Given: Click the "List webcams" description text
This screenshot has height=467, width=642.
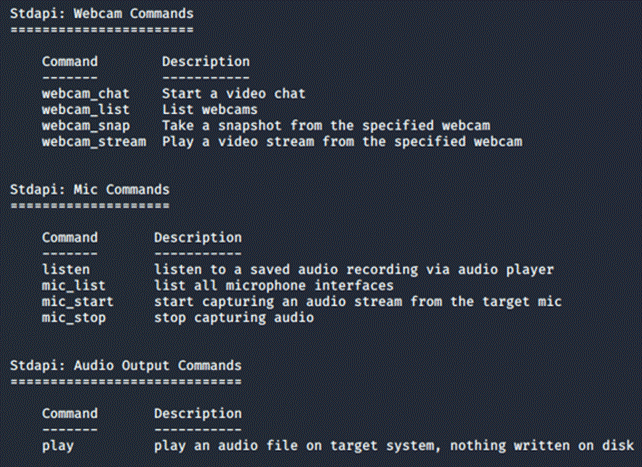Looking at the screenshot, I should pyautogui.click(x=210, y=109).
